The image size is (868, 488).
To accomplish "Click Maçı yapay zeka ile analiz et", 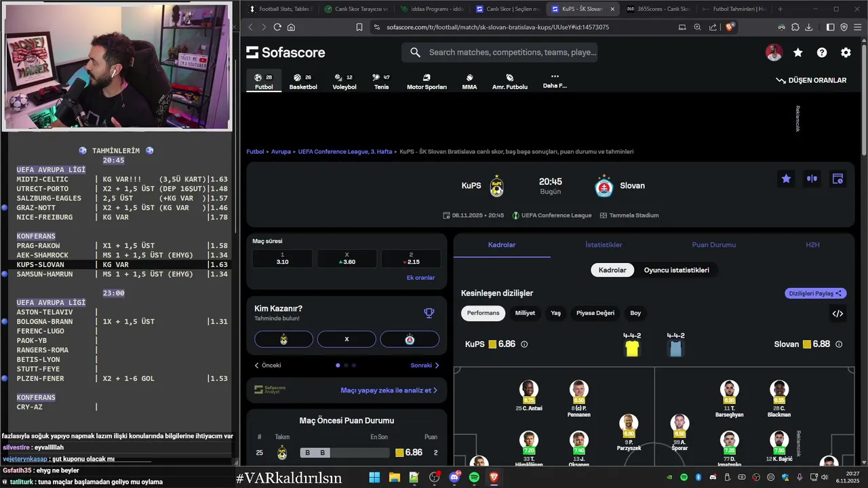I will pyautogui.click(x=389, y=390).
